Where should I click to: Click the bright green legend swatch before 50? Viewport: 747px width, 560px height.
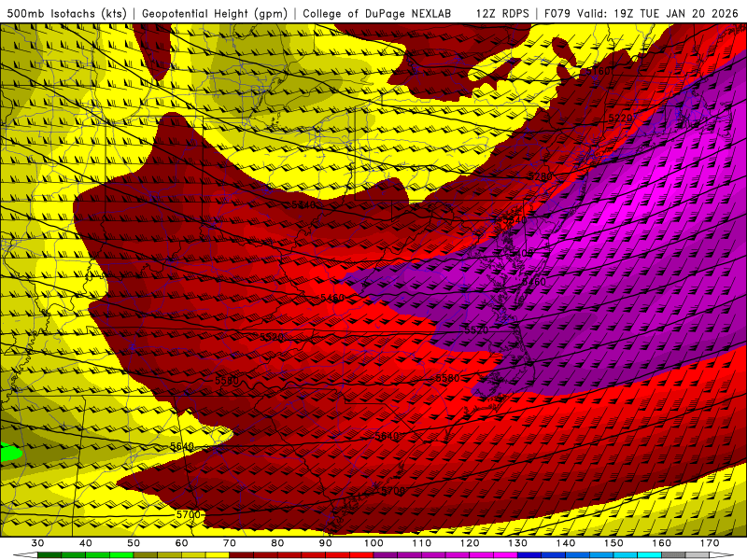[121, 556]
